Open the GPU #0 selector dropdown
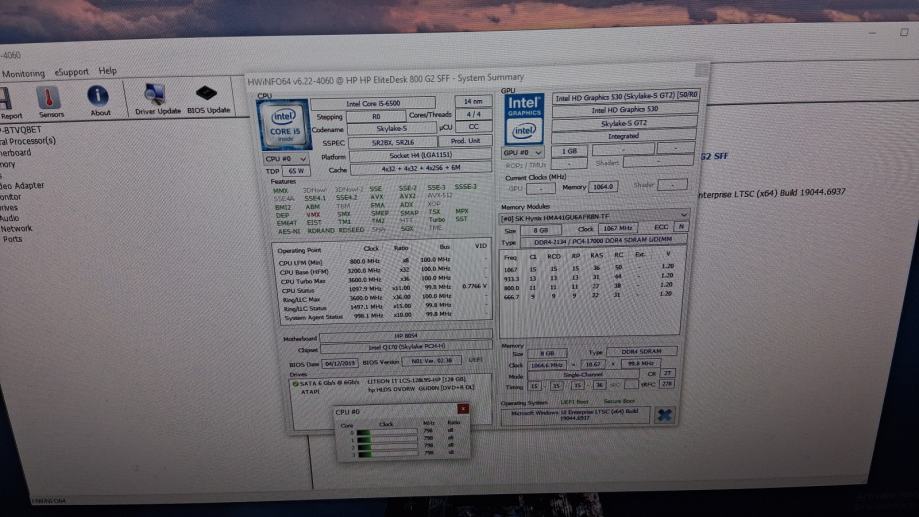Image resolution: width=919 pixels, height=517 pixels. pyautogui.click(x=523, y=152)
